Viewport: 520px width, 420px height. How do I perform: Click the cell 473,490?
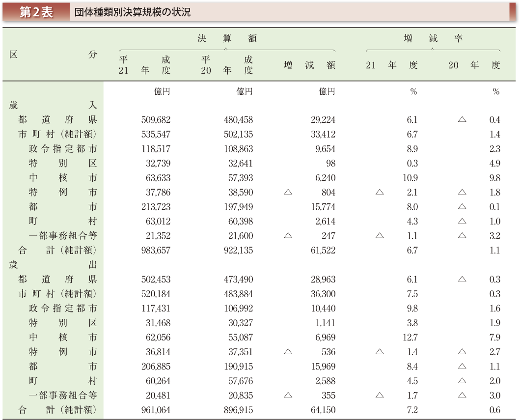(239, 280)
